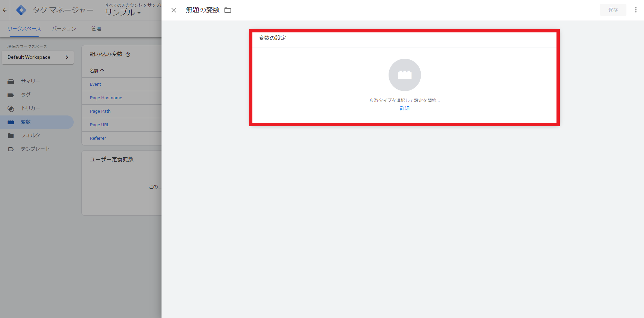Click the variable type brick icon
Screen dimensions: 644x318
point(404,75)
